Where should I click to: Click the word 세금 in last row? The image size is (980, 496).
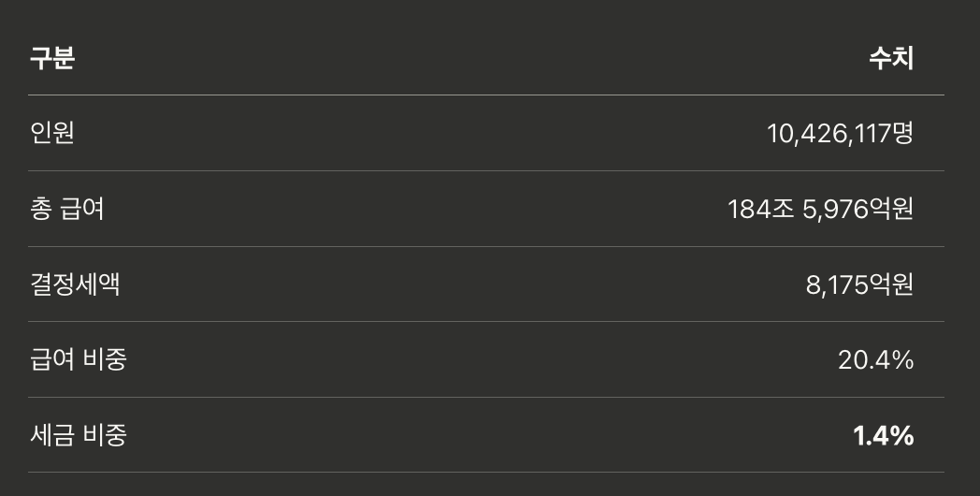point(52,435)
